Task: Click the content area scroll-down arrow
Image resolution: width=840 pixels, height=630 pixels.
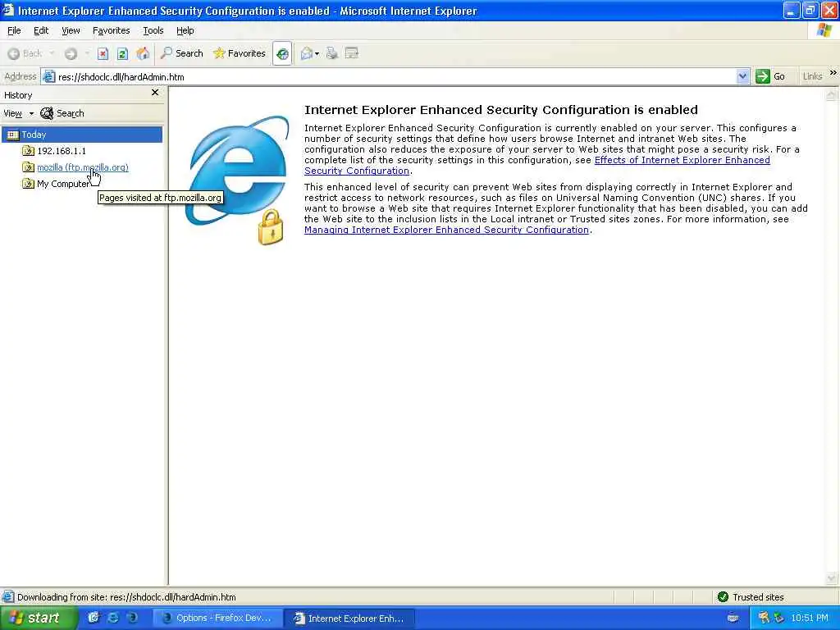Action: click(831, 577)
